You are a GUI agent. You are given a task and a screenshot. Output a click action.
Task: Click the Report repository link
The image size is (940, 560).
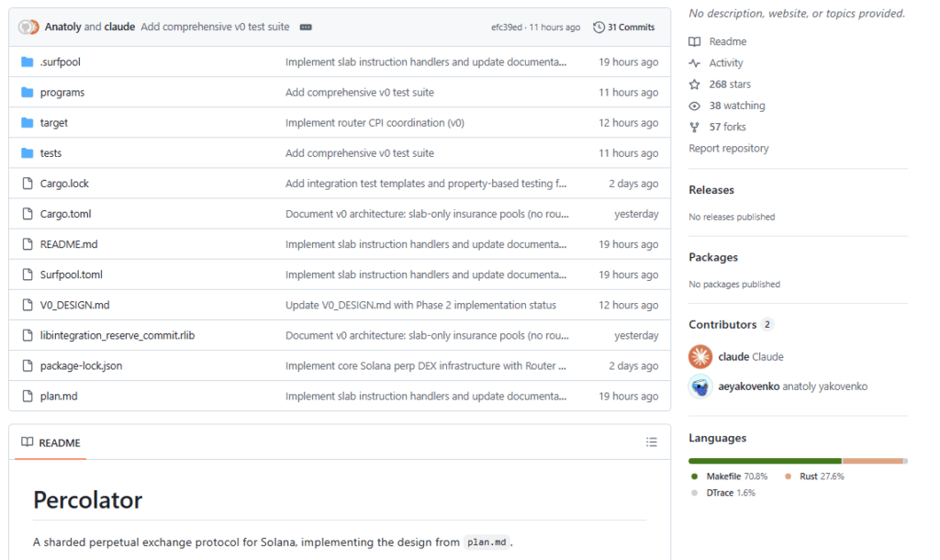[x=728, y=148]
